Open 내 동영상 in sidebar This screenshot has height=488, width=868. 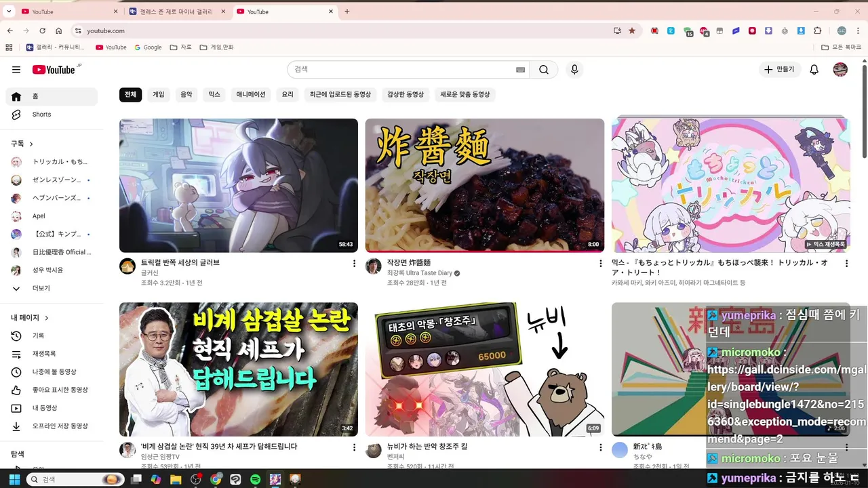(x=52, y=408)
